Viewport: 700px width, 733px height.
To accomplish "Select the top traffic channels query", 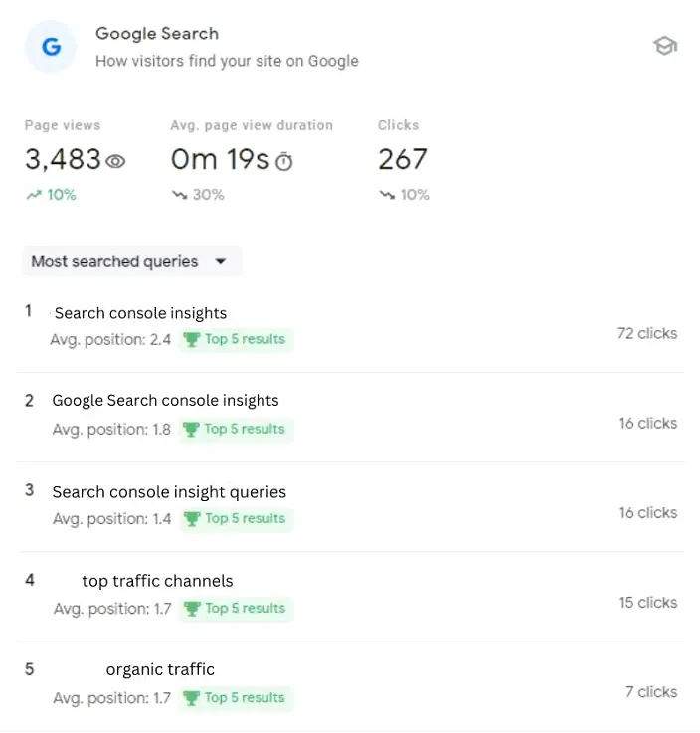I will (157, 581).
